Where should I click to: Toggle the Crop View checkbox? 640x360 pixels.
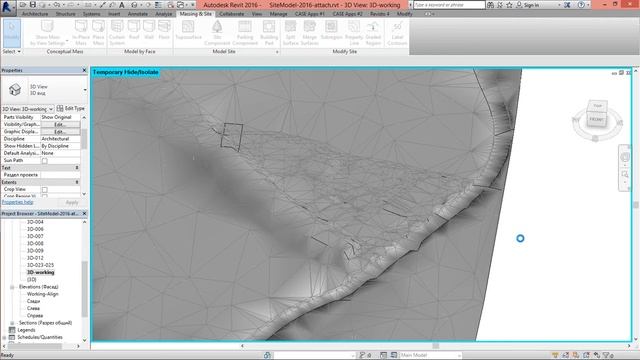click(44, 190)
